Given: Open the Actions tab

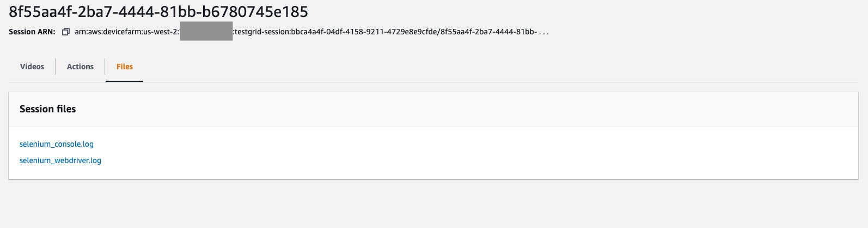Looking at the screenshot, I should click(80, 67).
